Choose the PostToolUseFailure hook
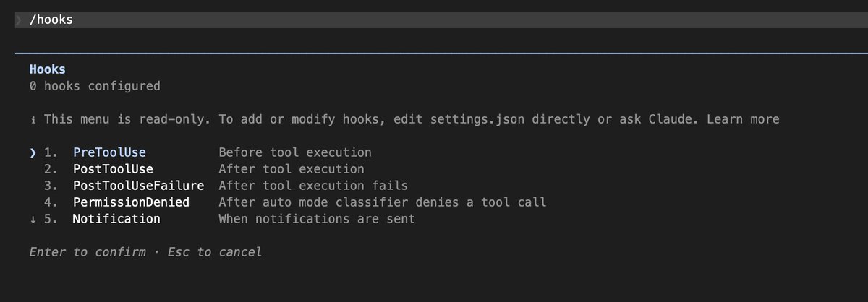This screenshot has width=868, height=302. [x=138, y=186]
